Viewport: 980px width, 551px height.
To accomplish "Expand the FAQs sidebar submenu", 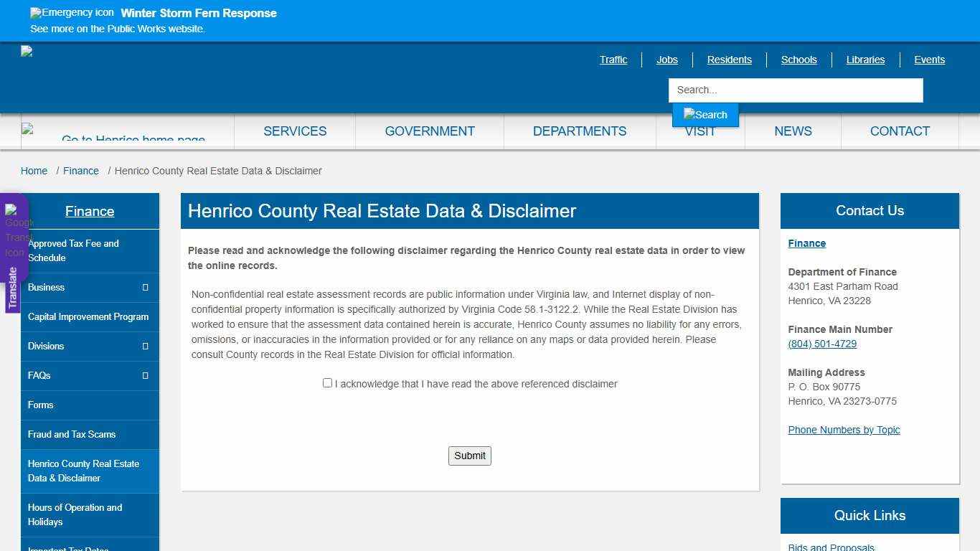I will [146, 375].
